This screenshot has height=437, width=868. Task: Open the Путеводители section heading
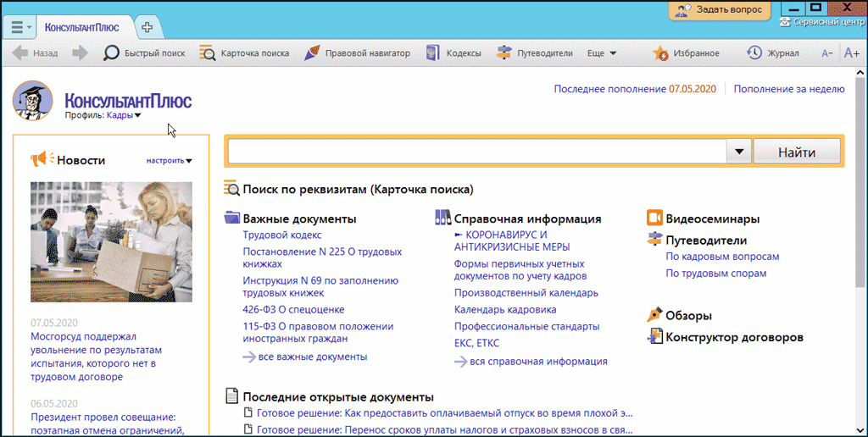tap(706, 241)
